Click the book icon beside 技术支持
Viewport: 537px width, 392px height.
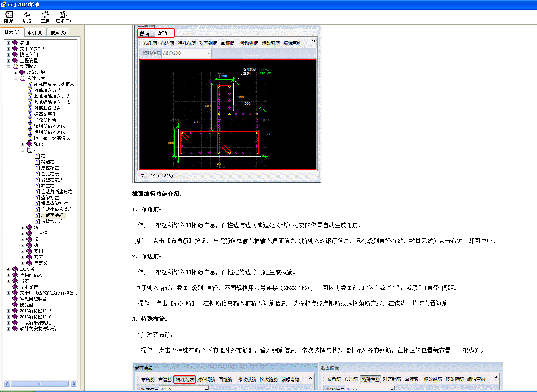point(15,287)
